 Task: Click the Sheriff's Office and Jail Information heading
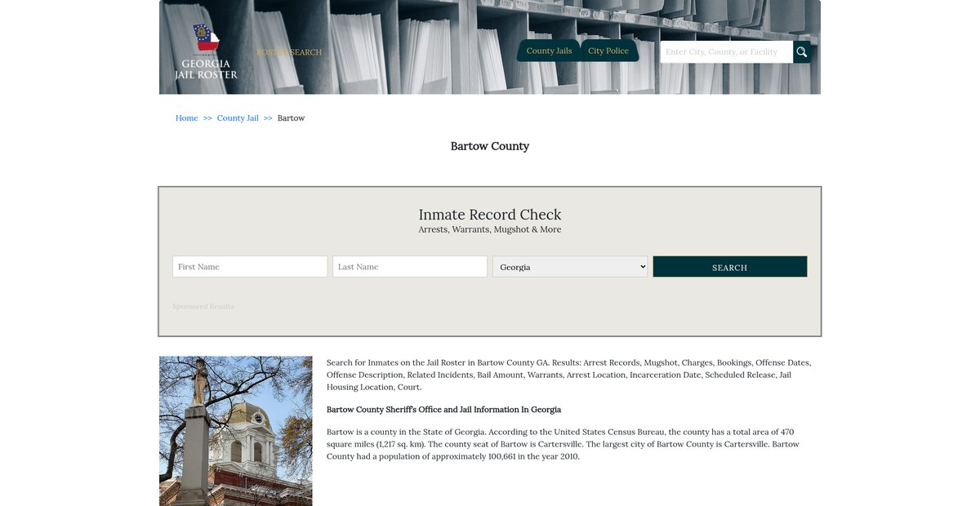point(443,410)
